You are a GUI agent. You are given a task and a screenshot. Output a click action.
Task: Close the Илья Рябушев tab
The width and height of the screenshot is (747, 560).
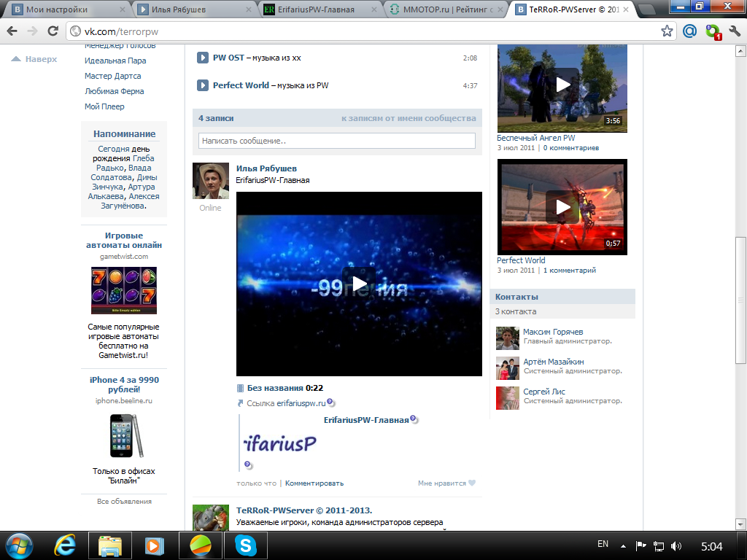(249, 9)
